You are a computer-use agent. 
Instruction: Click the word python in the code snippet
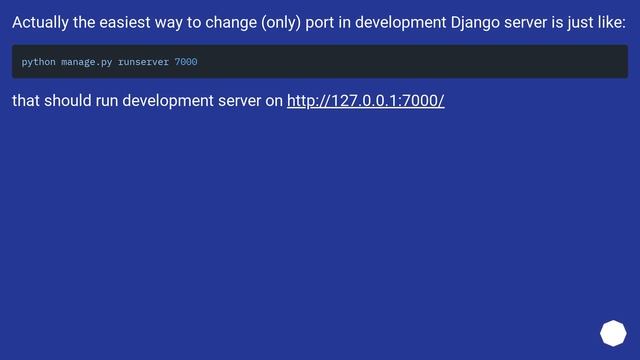pyautogui.click(x=38, y=62)
